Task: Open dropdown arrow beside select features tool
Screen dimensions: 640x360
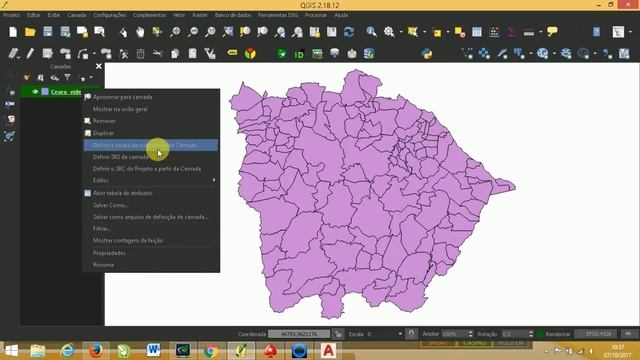Action: (x=424, y=32)
